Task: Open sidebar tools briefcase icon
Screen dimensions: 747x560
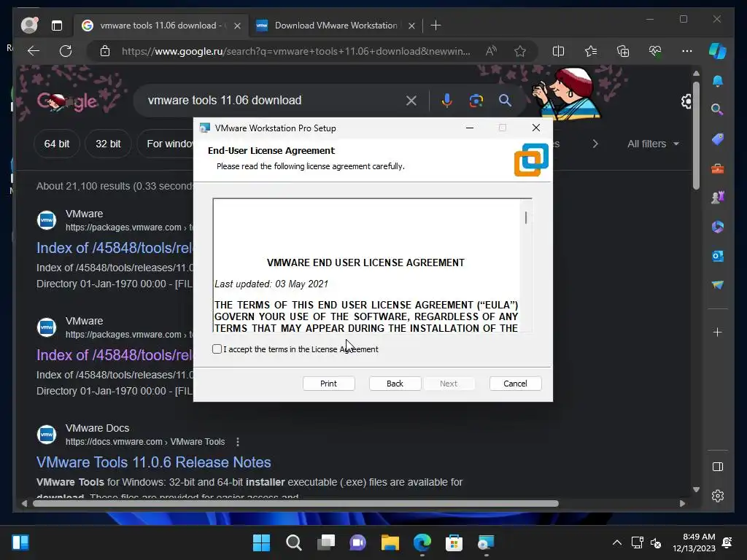Action: 718,168
